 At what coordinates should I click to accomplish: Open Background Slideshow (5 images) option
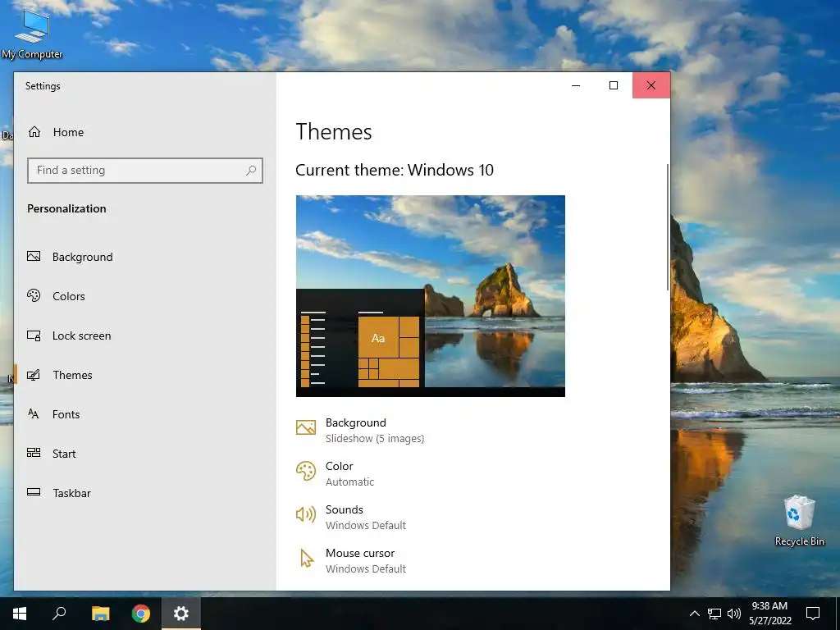[360, 430]
